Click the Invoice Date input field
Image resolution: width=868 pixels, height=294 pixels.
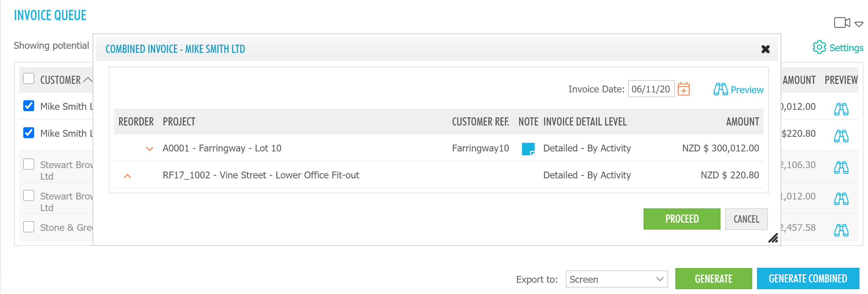(651, 89)
